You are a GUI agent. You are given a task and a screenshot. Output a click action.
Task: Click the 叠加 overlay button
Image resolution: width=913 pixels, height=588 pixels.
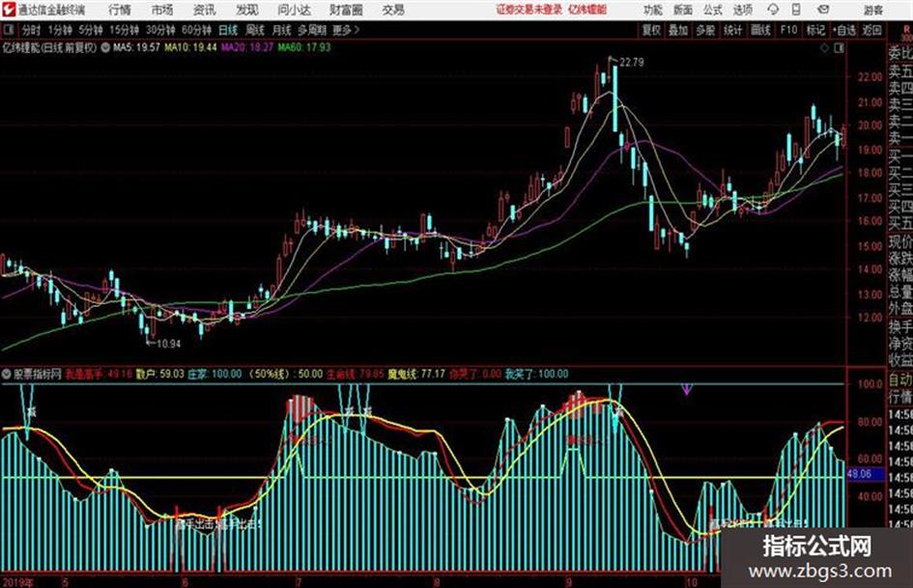tap(678, 30)
